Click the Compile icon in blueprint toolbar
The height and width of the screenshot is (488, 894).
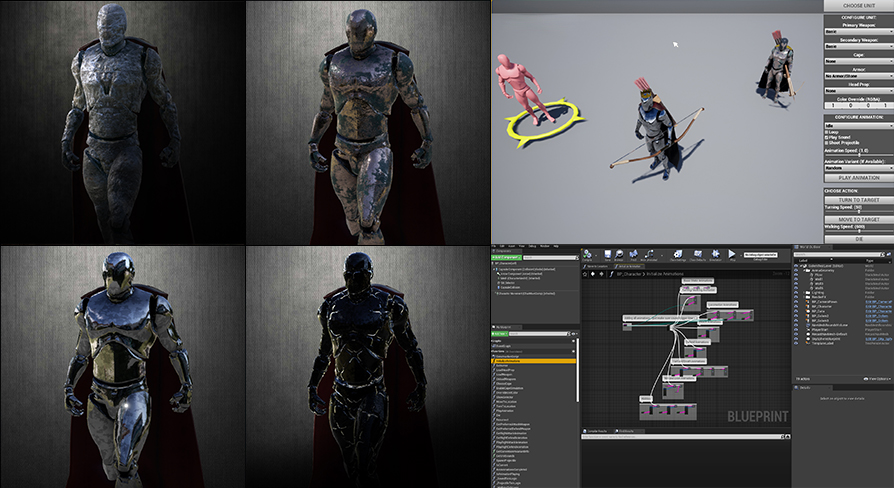pyautogui.click(x=589, y=255)
